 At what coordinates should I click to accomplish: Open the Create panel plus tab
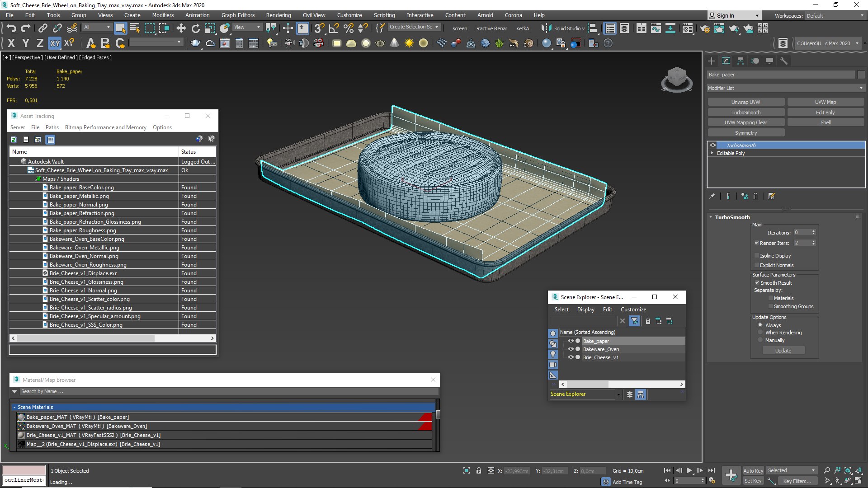tap(712, 61)
